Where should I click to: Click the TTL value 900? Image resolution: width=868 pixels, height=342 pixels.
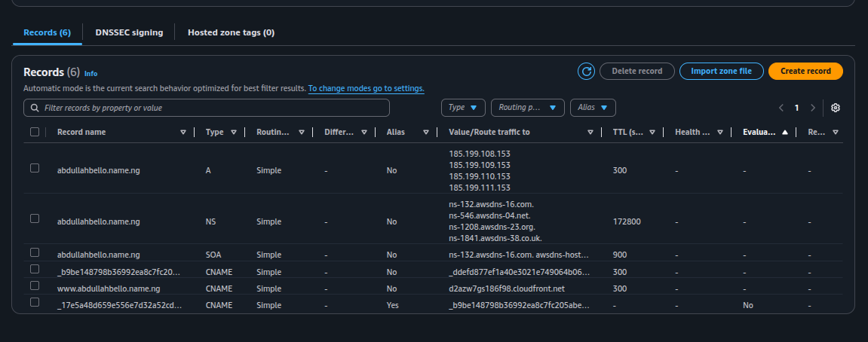coord(620,255)
